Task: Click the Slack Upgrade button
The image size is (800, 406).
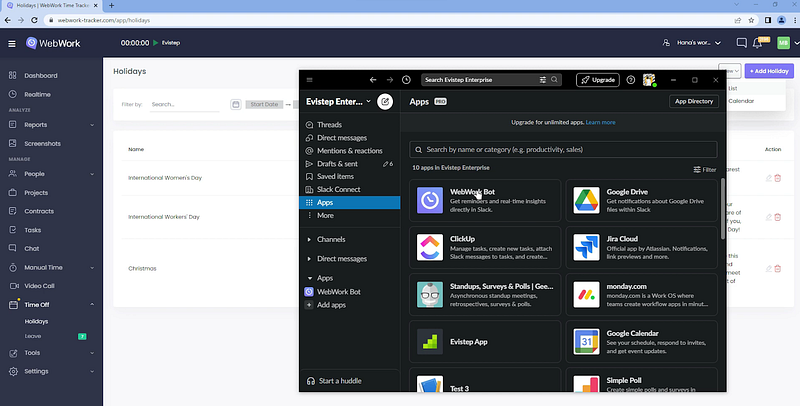Action: (598, 80)
